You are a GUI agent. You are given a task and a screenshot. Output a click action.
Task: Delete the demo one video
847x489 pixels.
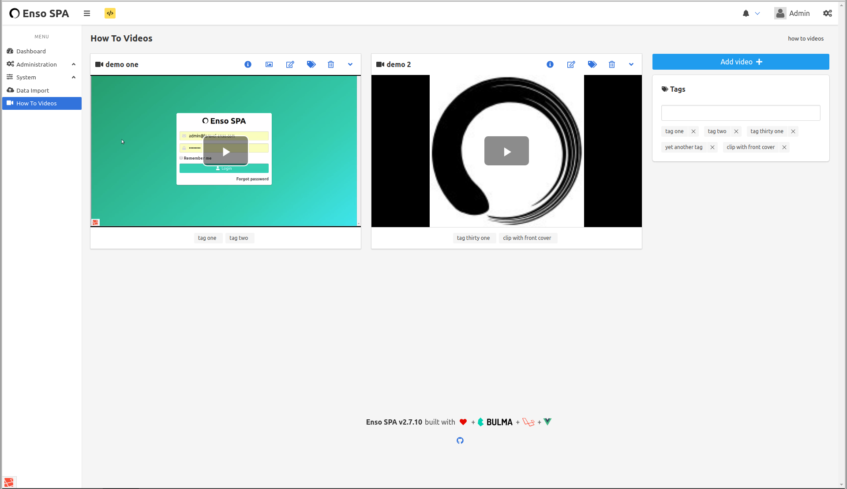click(331, 64)
